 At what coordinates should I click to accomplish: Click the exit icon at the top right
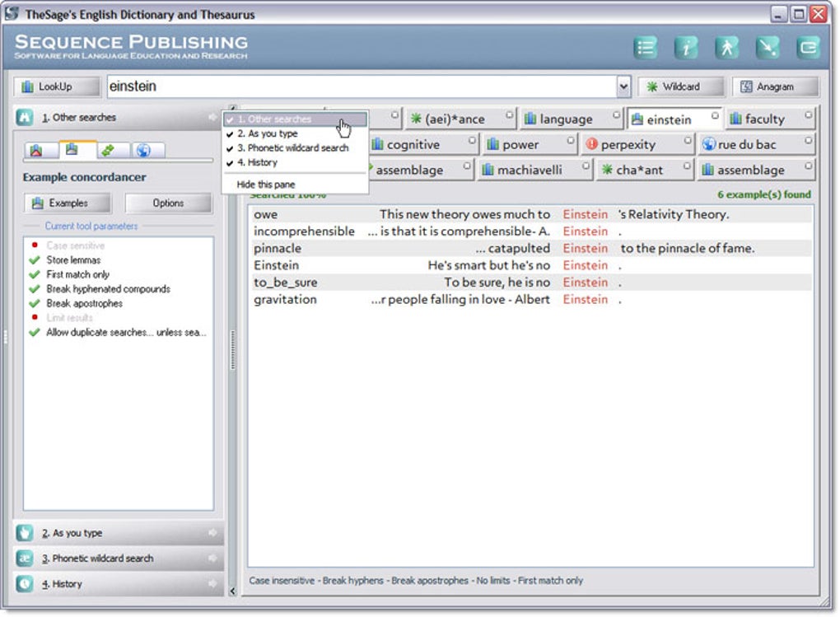pyautogui.click(x=809, y=47)
